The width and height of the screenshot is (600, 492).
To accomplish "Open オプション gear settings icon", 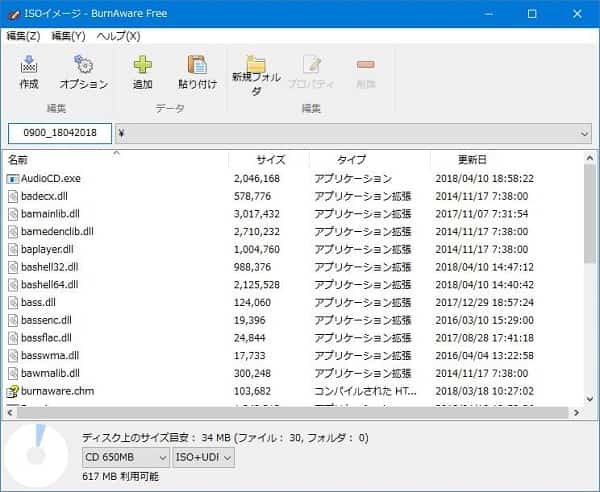I will pos(83,64).
